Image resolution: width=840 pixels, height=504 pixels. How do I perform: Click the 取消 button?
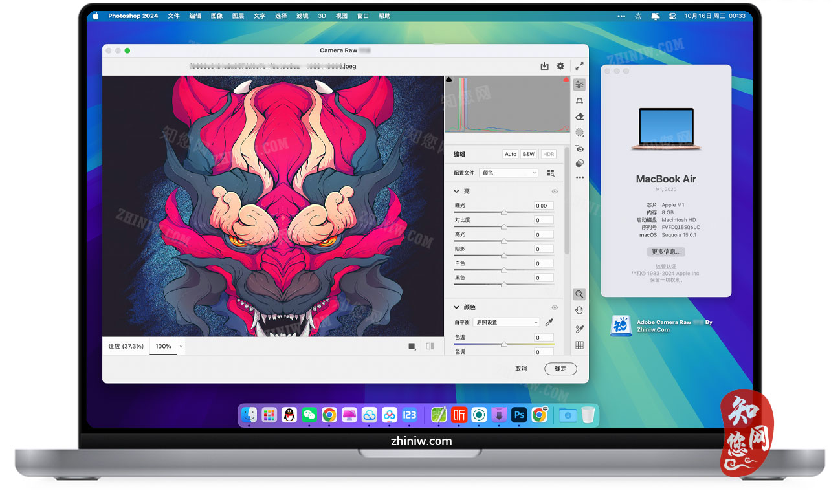click(521, 369)
